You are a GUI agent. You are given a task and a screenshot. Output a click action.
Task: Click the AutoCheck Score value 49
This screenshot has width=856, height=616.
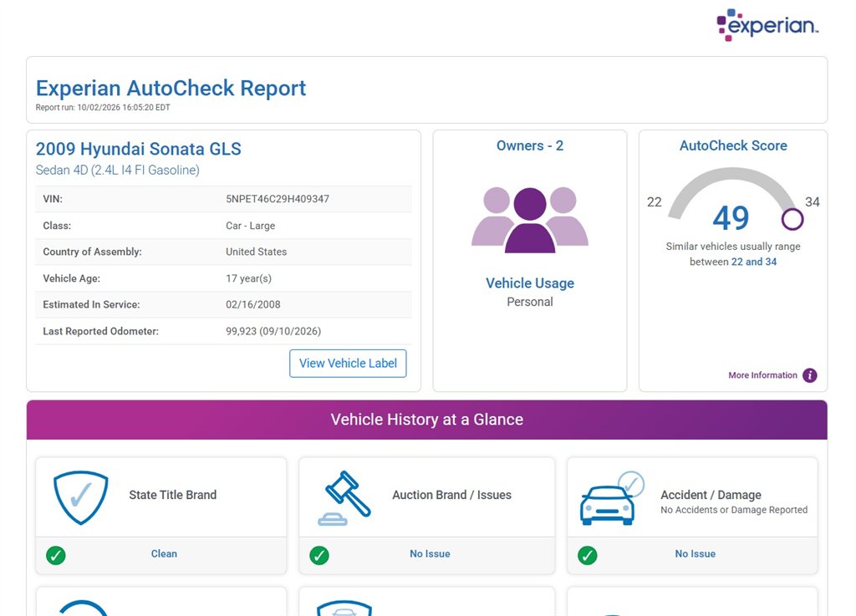(x=731, y=218)
